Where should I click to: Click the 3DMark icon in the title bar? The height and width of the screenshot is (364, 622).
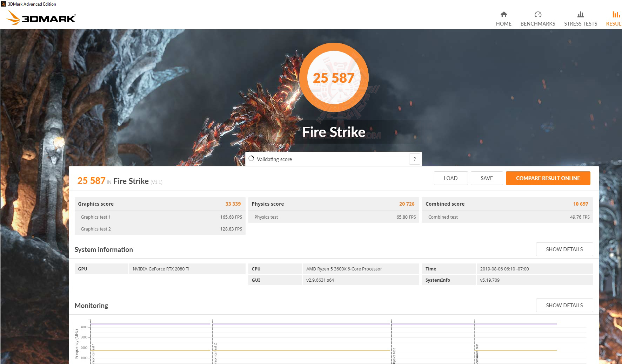click(3, 4)
